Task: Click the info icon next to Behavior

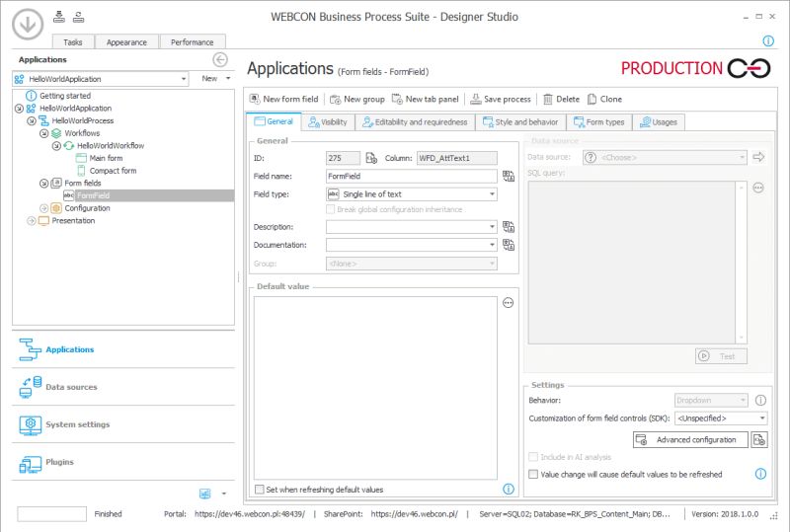Action: click(x=760, y=400)
